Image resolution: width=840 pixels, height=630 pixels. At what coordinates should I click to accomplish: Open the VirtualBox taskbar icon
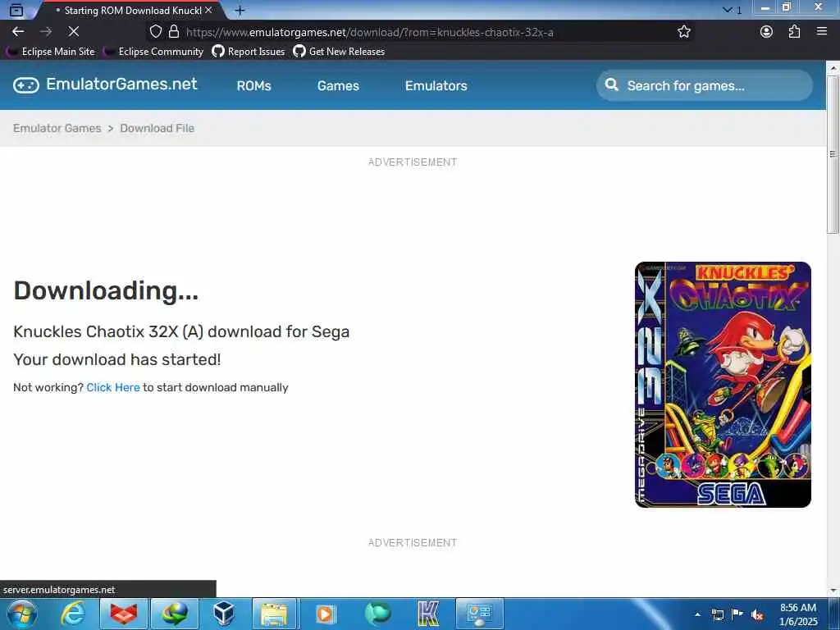223,614
